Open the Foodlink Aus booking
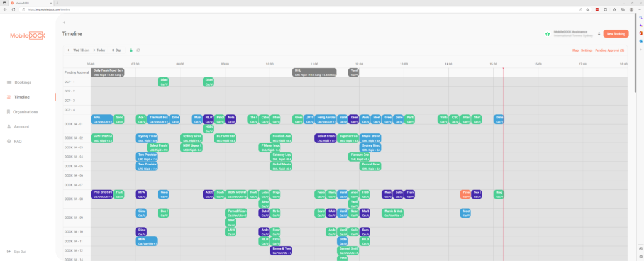 tap(281, 138)
